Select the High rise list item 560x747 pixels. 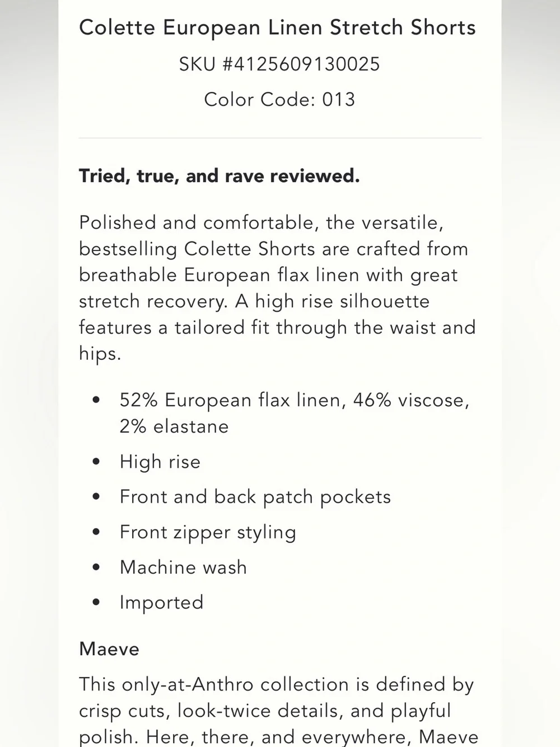point(160,462)
